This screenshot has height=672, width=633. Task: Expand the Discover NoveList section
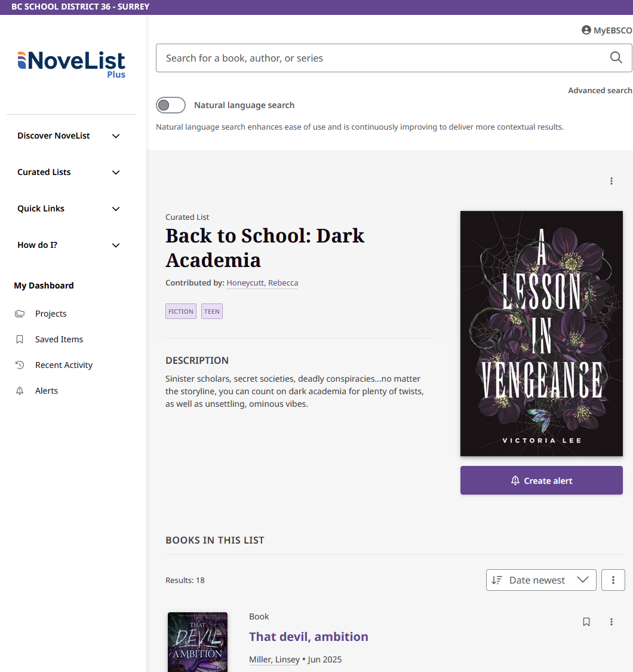coord(69,136)
